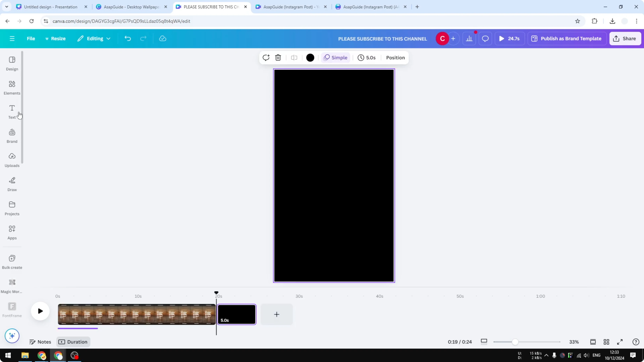The height and width of the screenshot is (362, 644).
Task: Open the black background color swatch
Action: click(x=310, y=58)
